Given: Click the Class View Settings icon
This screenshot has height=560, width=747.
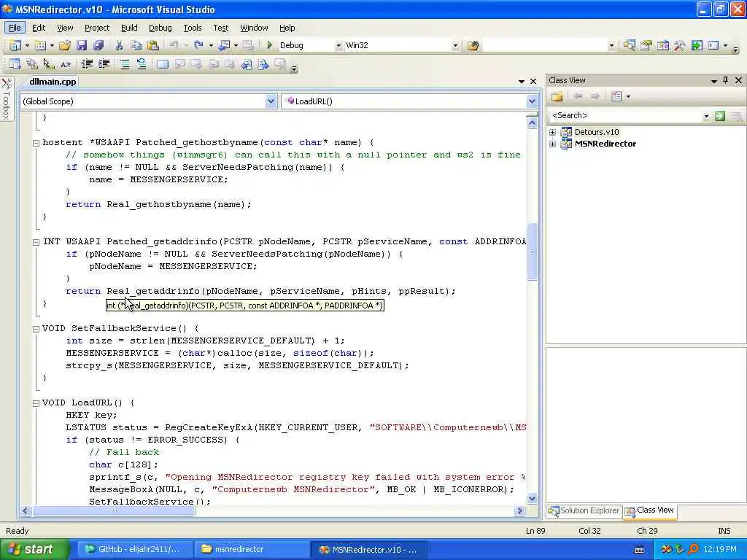Looking at the screenshot, I should [x=617, y=97].
